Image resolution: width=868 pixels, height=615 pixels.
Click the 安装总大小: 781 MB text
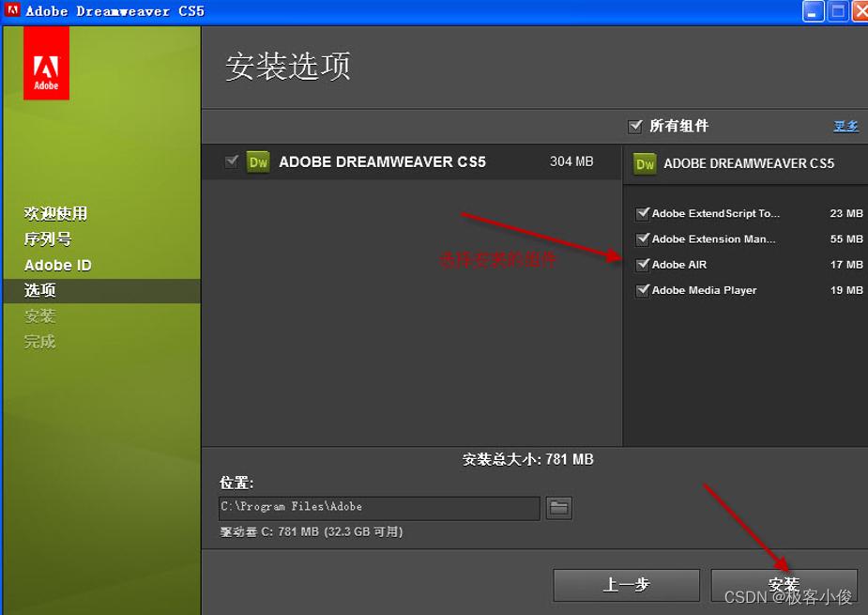tap(527, 459)
